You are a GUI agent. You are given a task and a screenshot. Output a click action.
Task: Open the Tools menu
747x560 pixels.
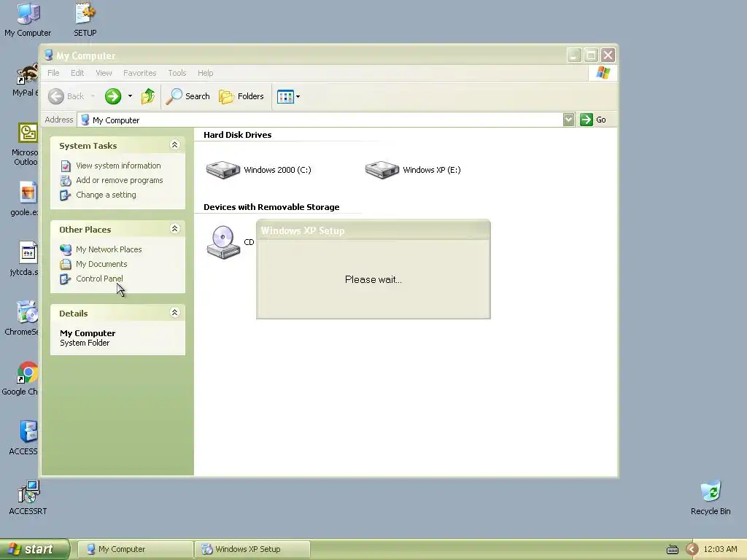(x=177, y=73)
